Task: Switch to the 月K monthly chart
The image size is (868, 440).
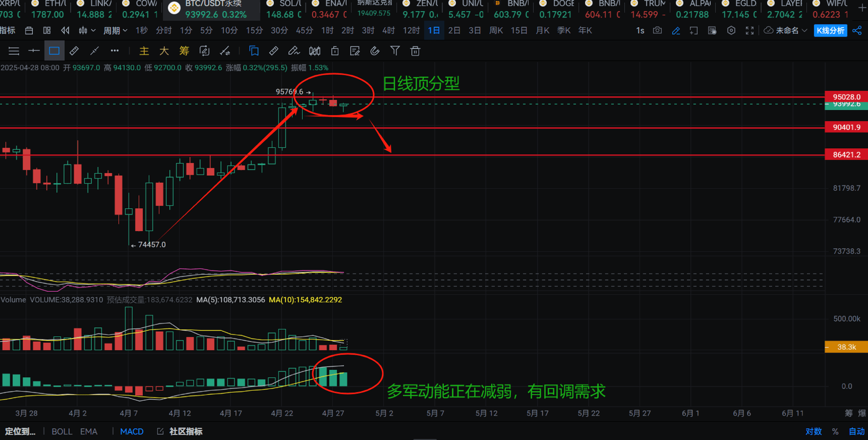Action: coord(543,31)
